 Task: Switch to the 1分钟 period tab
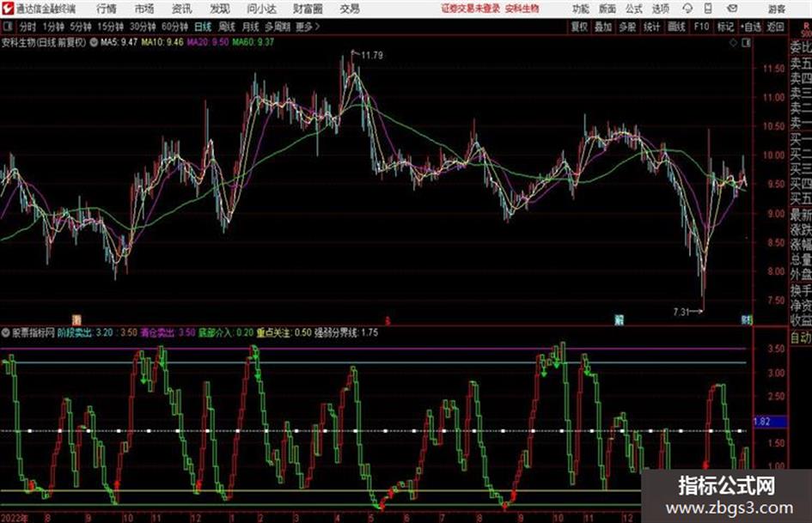[x=53, y=27]
